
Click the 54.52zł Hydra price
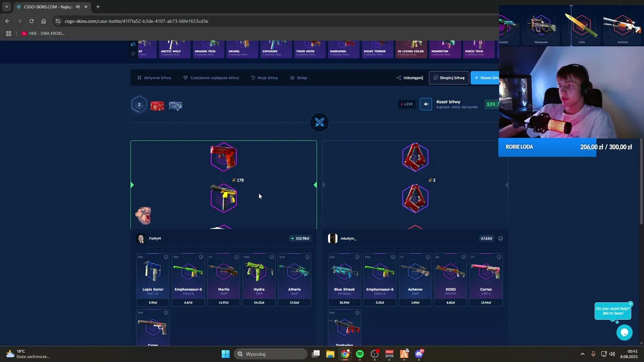(x=259, y=303)
